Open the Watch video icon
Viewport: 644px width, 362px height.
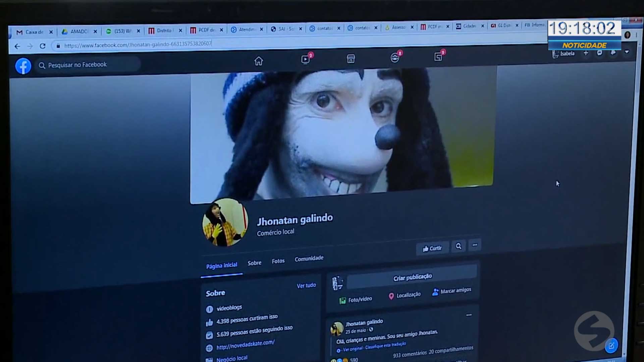(x=305, y=59)
